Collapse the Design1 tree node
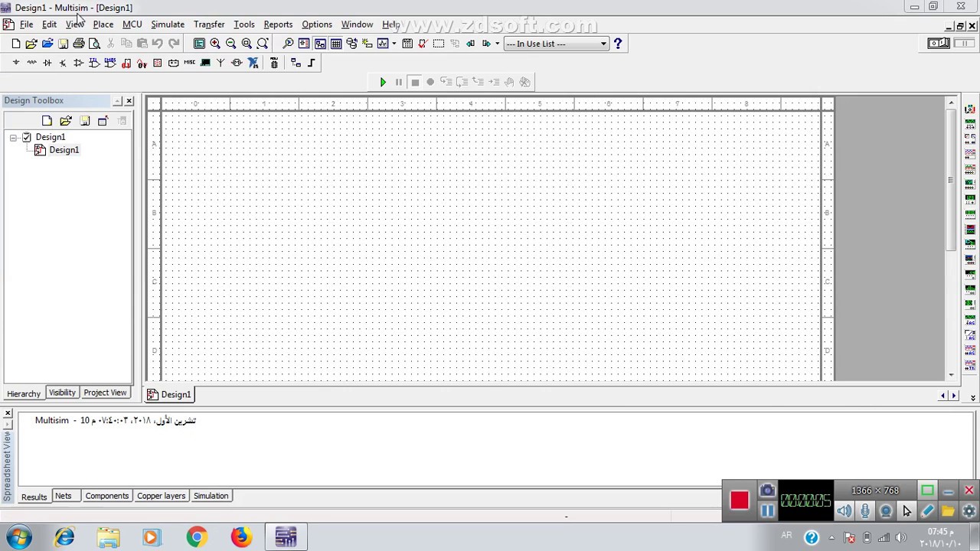Image resolution: width=980 pixels, height=551 pixels. point(13,138)
